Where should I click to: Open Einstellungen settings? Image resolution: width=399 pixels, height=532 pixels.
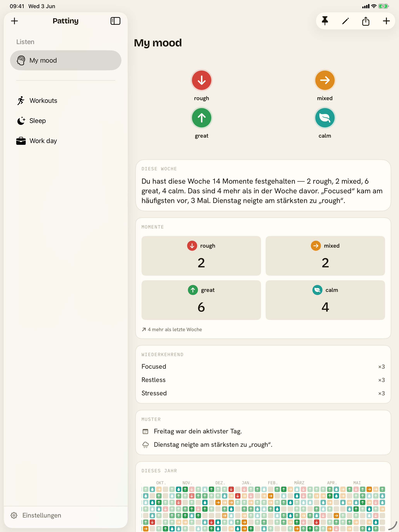pos(36,515)
